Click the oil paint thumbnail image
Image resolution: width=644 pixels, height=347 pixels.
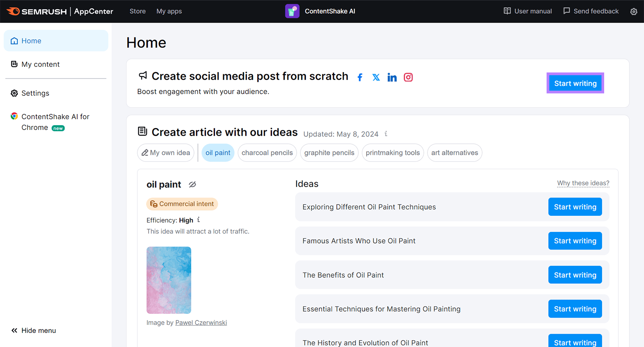click(169, 280)
